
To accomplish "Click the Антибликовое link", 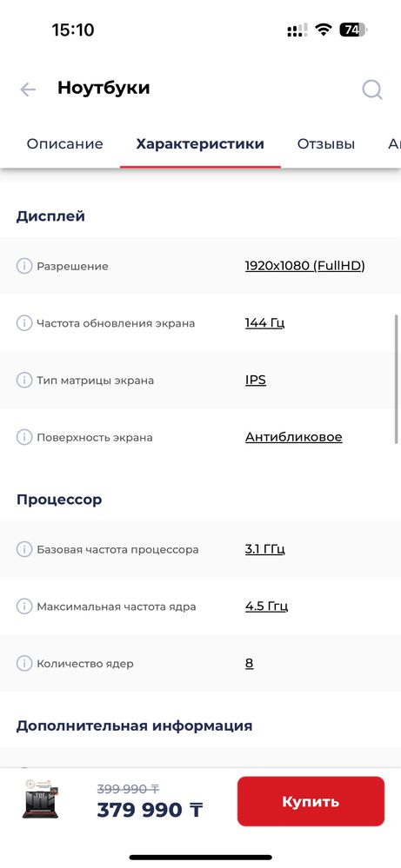I will 293,437.
